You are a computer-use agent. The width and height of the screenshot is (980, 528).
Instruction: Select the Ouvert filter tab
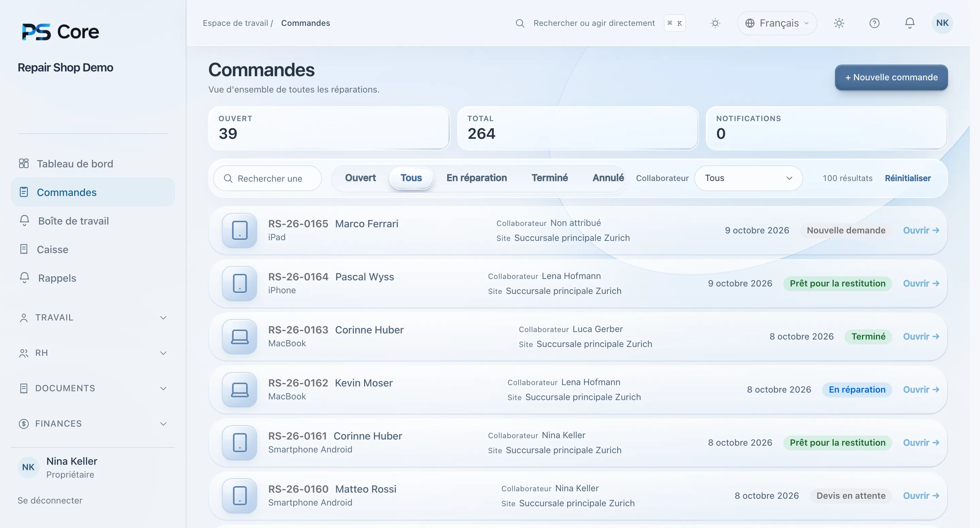click(360, 178)
